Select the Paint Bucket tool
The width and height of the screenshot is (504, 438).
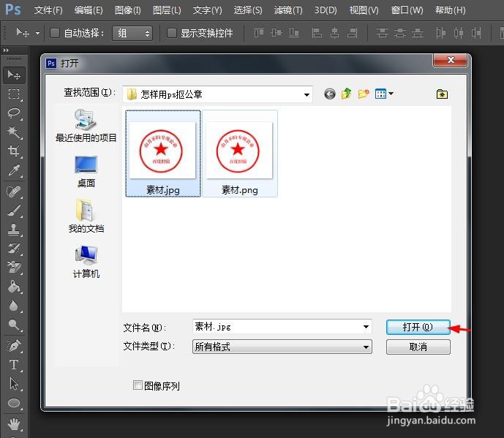point(14,287)
